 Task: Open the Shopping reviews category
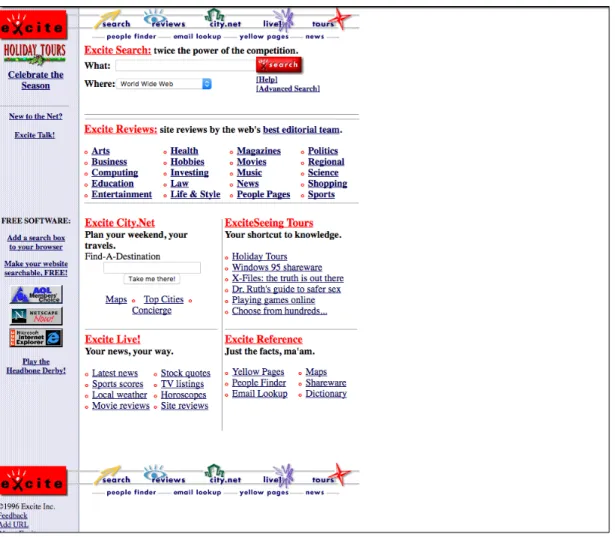328,184
